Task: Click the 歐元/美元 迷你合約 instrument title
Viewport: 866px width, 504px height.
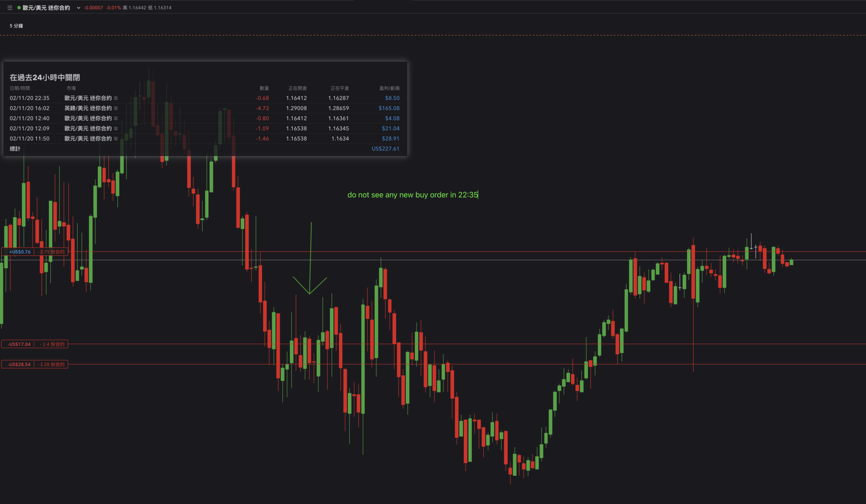Action: coord(47,8)
